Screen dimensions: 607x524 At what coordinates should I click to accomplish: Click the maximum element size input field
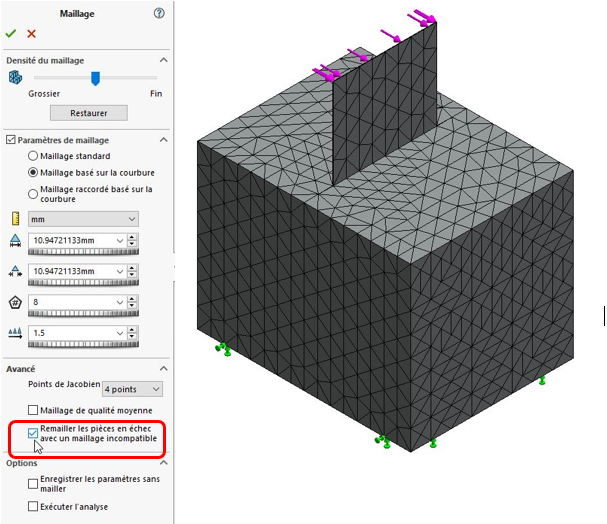[72, 241]
